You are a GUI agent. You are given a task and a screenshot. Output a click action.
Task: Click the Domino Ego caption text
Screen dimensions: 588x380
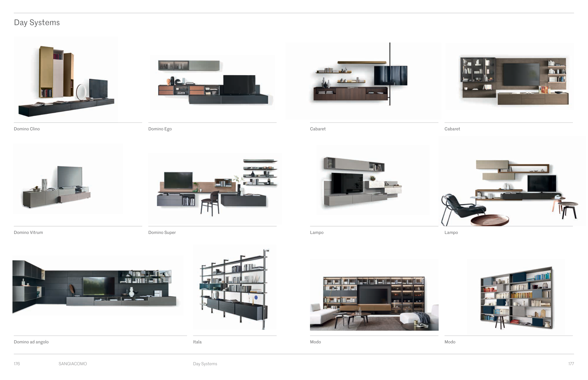160,129
